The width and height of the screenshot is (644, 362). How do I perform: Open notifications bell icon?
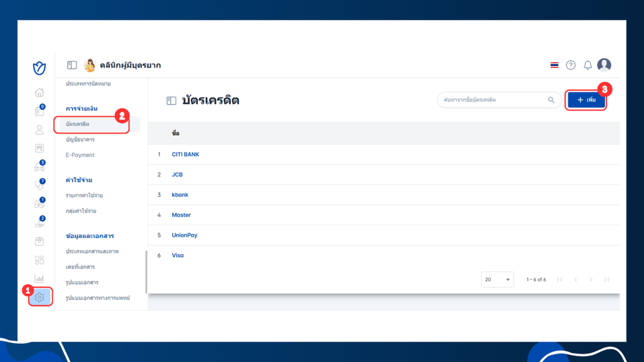[588, 65]
